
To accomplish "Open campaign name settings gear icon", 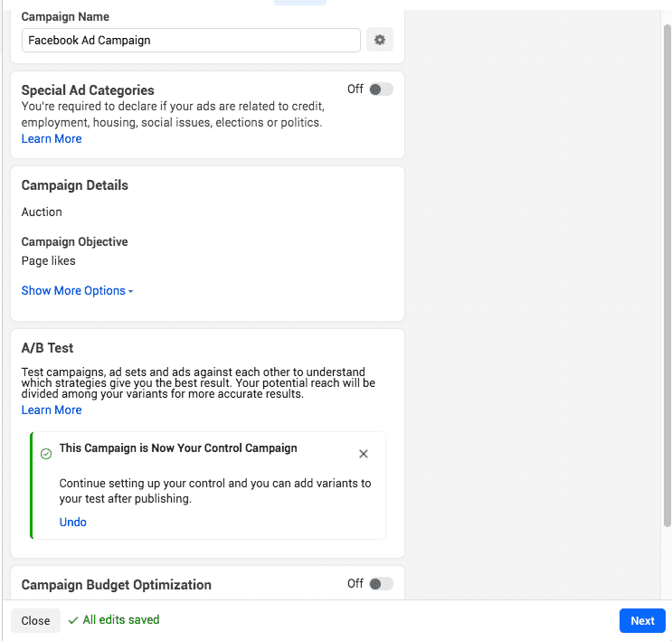I will point(380,40).
